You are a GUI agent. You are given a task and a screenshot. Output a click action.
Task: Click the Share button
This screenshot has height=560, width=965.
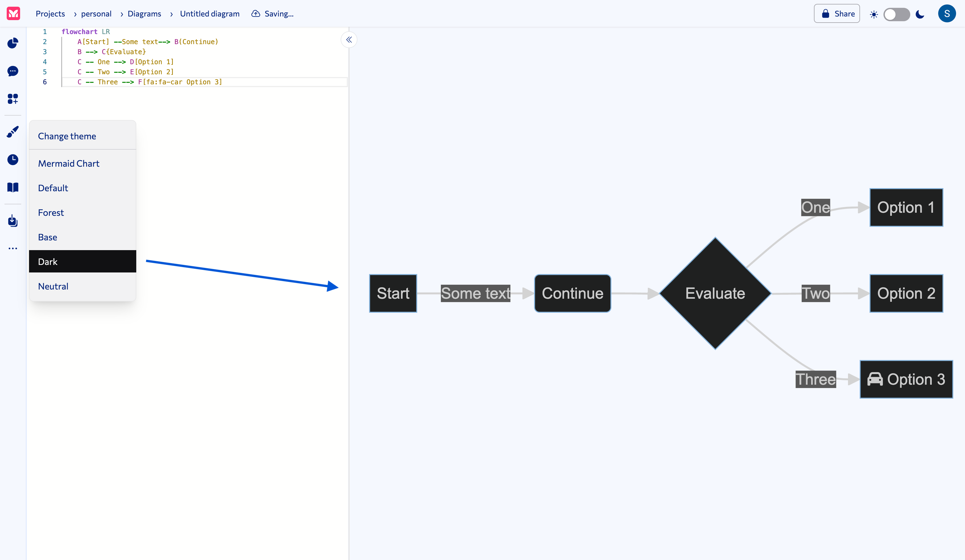pyautogui.click(x=837, y=14)
